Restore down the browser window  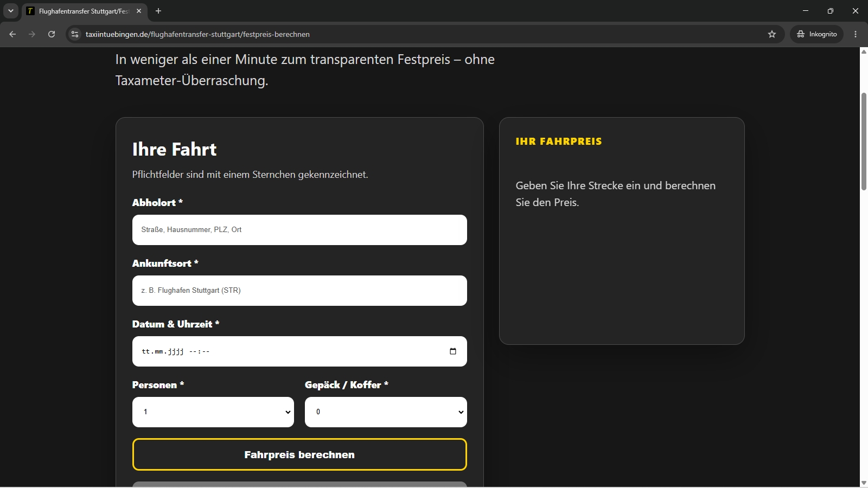831,11
